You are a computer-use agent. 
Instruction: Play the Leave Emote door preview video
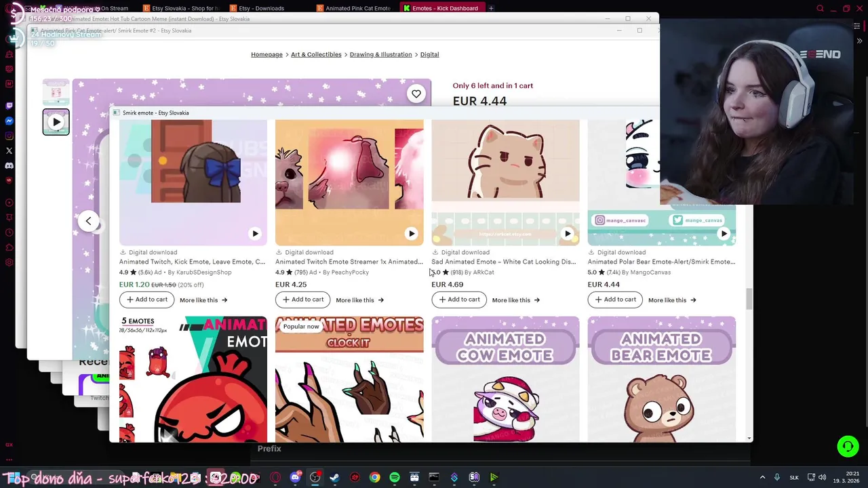[255, 234]
